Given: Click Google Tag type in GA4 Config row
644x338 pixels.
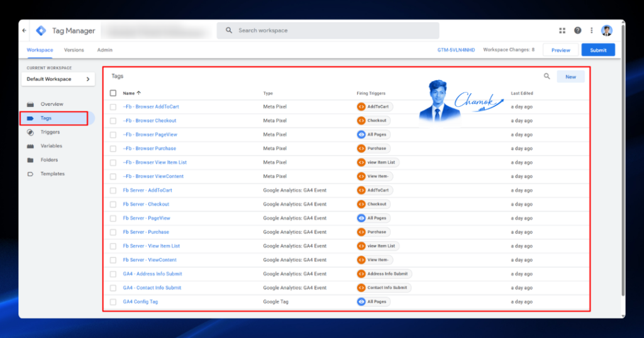Looking at the screenshot, I should pyautogui.click(x=275, y=302).
